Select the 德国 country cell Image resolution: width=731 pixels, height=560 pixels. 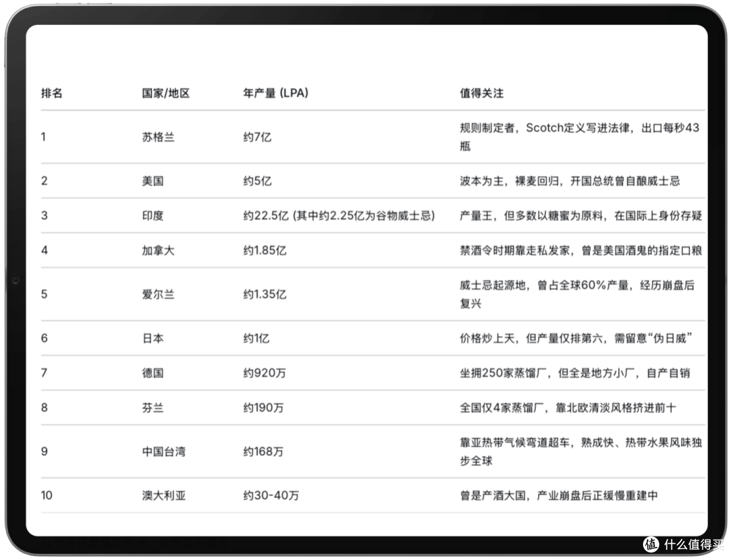pyautogui.click(x=153, y=373)
